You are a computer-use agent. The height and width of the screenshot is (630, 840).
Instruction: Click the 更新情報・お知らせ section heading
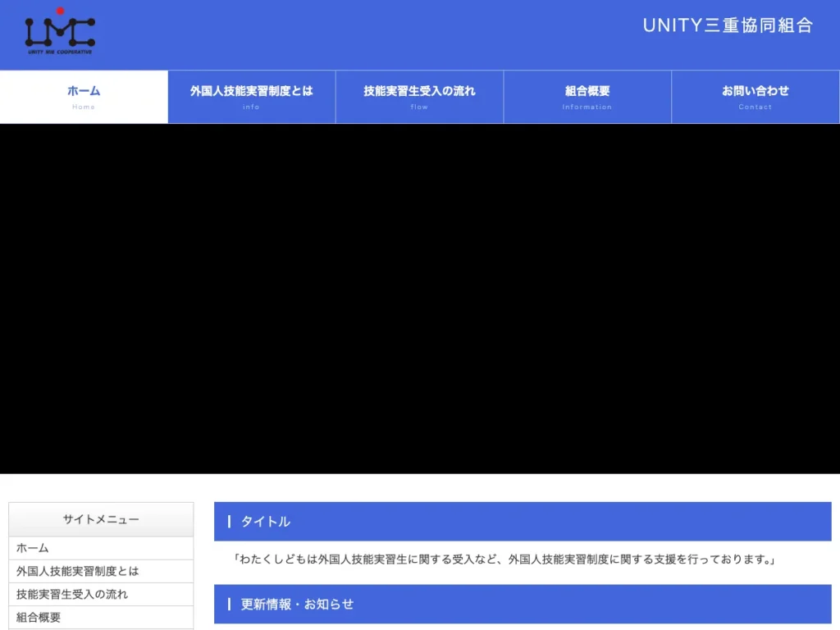(x=523, y=604)
